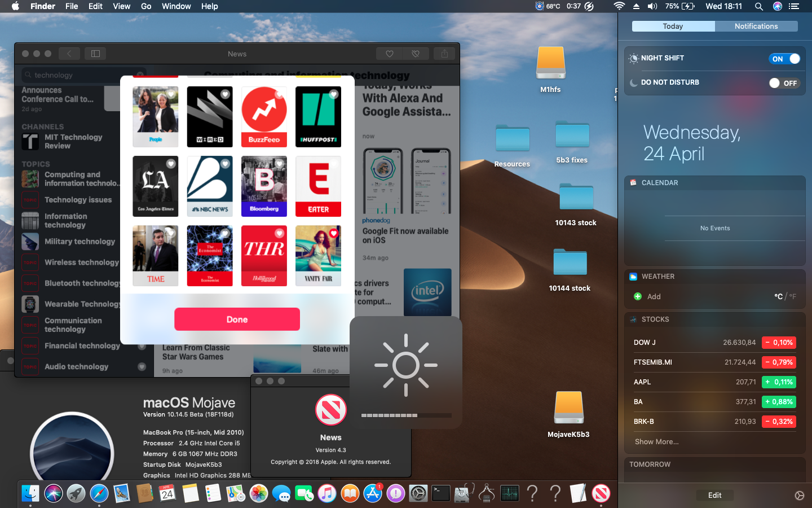The width and height of the screenshot is (812, 508).
Task: Open Notification Center settings gear
Action: click(x=799, y=496)
